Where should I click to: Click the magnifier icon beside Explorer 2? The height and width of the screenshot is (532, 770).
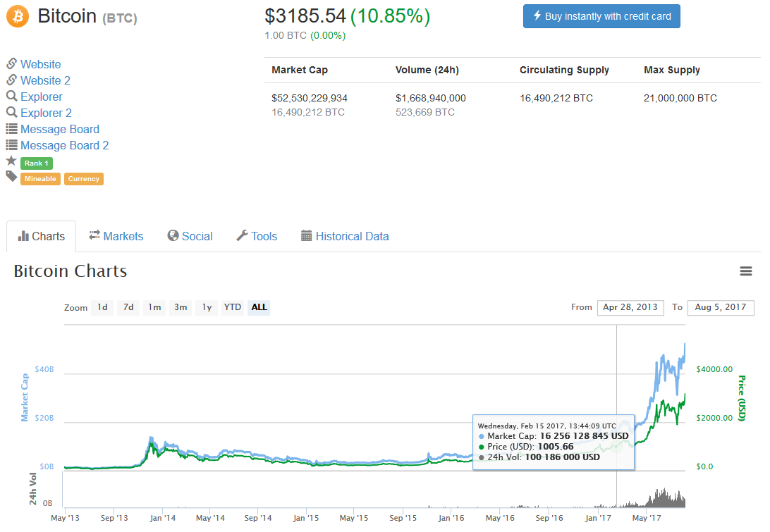click(x=12, y=112)
